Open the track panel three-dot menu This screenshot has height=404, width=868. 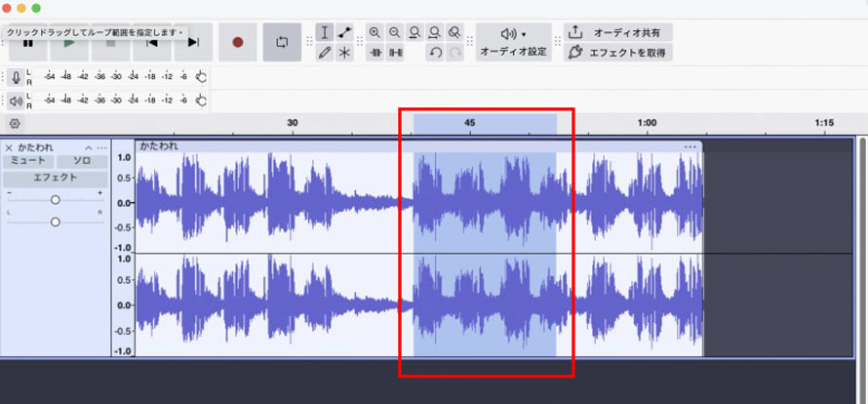pyautogui.click(x=101, y=148)
